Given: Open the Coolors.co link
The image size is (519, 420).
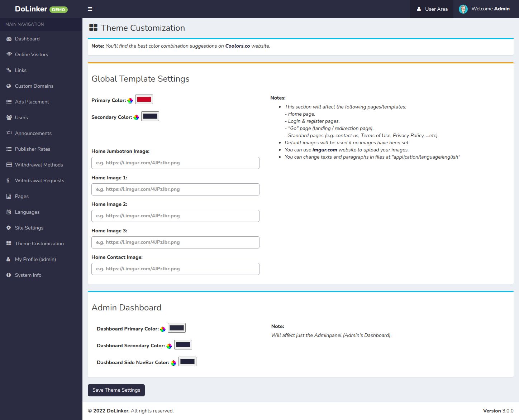Looking at the screenshot, I should [x=237, y=46].
